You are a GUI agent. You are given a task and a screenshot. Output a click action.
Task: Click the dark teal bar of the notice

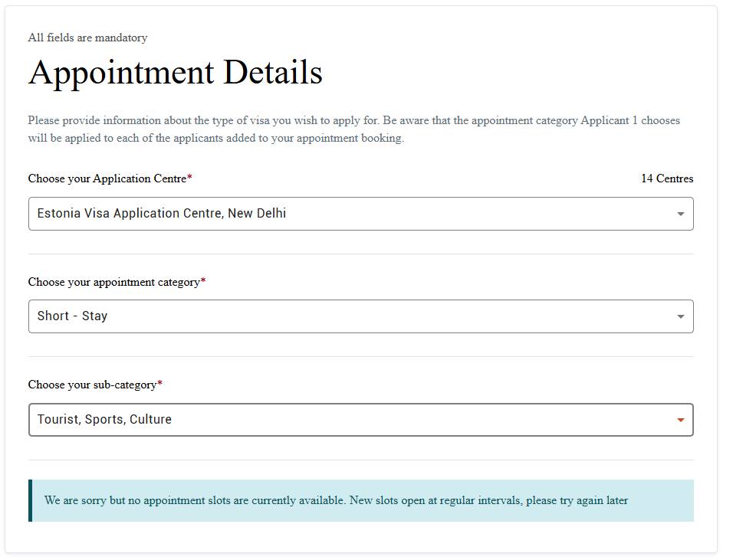(31, 500)
